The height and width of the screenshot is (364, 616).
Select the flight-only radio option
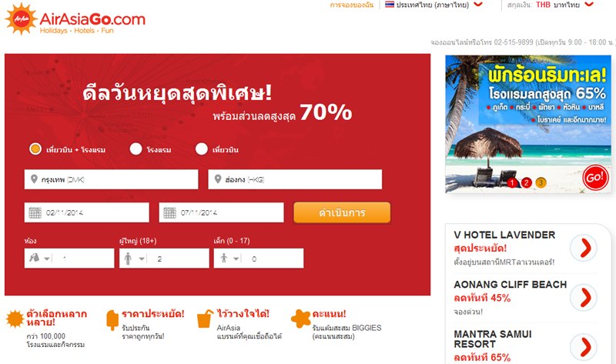pyautogui.click(x=202, y=149)
